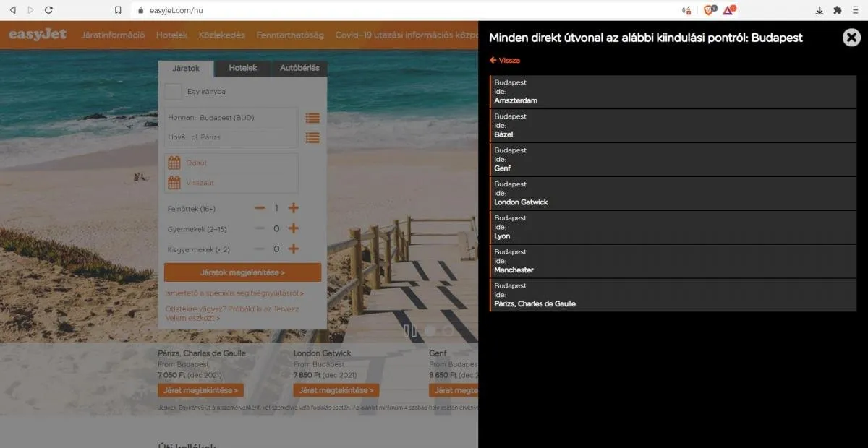Image resolution: width=868 pixels, height=448 pixels.
Task: Close the Budapest direct routes panel
Action: (851, 38)
